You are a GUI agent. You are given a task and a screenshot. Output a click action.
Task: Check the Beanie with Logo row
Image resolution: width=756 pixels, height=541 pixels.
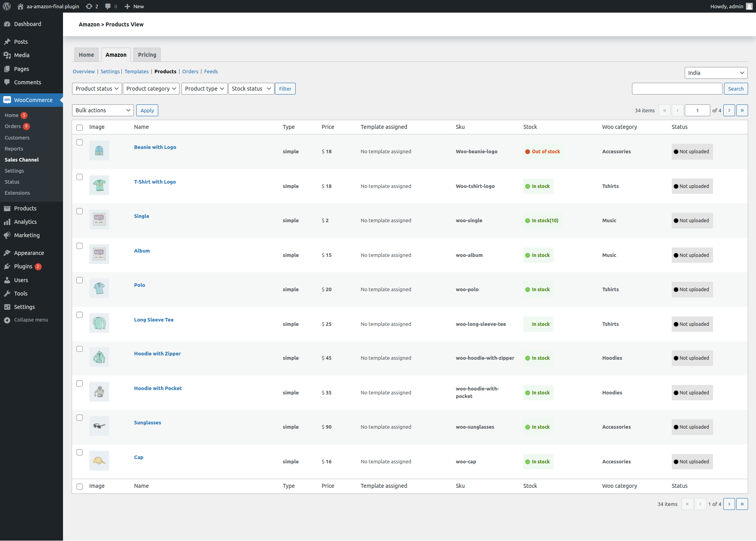coord(80,142)
